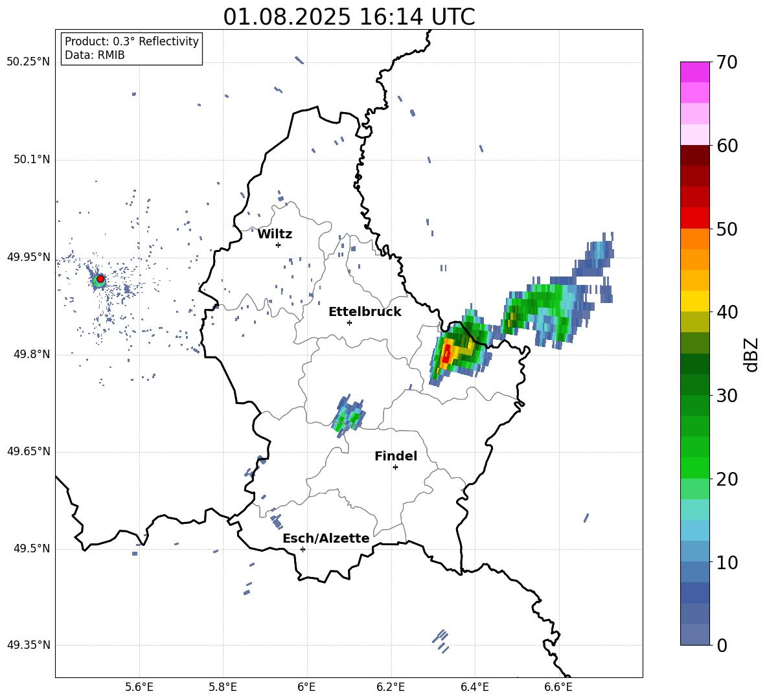Click the longitude label '6°E'

306,687
